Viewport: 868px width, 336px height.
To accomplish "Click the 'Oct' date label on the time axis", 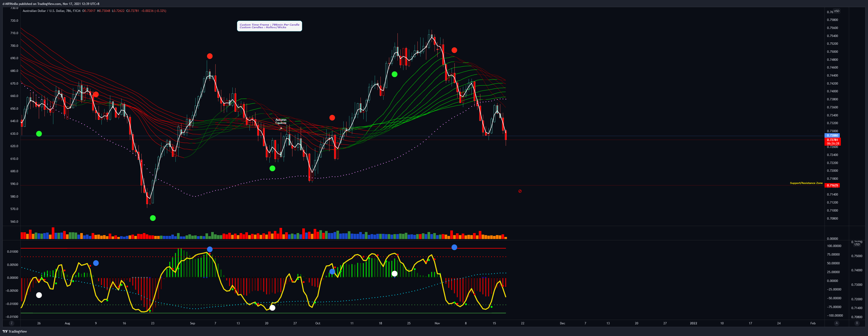I will [318, 324].
